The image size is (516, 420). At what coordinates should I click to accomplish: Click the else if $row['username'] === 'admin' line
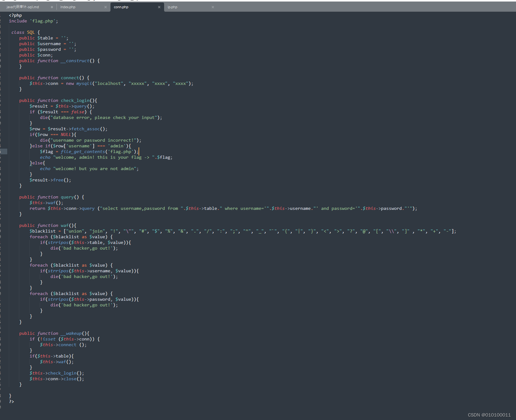click(80, 146)
